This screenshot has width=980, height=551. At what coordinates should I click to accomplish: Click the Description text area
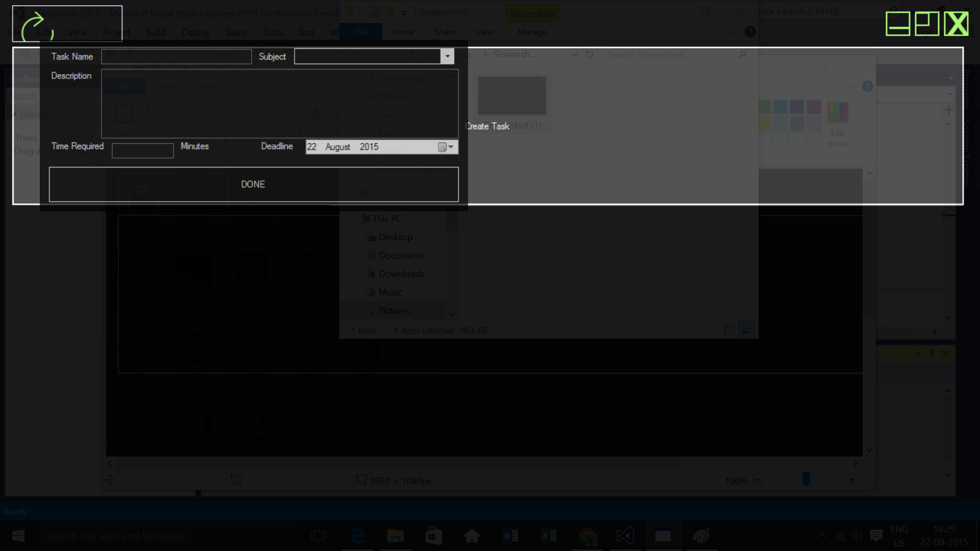(x=279, y=104)
